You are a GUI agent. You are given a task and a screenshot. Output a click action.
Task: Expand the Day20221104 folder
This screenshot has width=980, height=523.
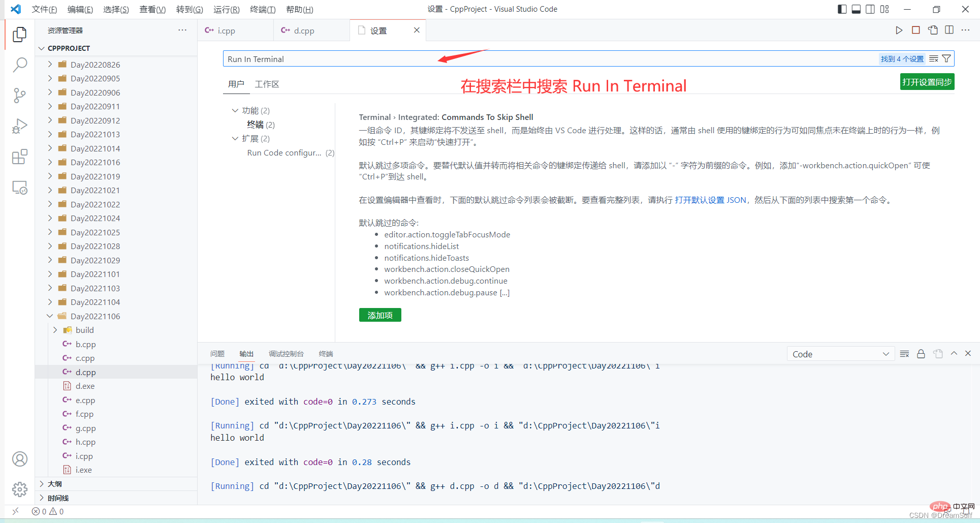pos(95,302)
